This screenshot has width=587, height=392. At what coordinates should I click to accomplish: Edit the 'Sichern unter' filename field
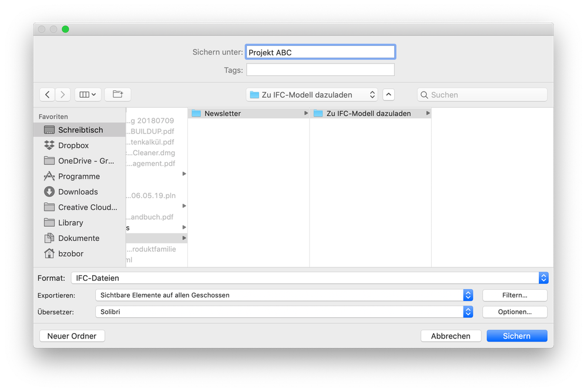[x=320, y=52]
